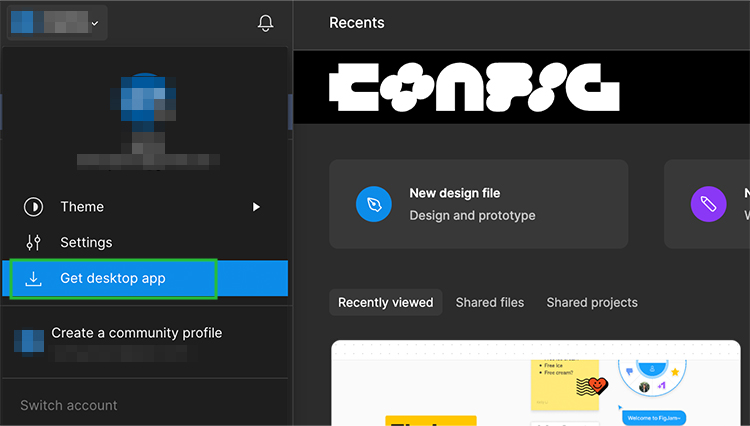Select the Theme menu entry
The width and height of the screenshot is (750, 426).
(x=145, y=207)
